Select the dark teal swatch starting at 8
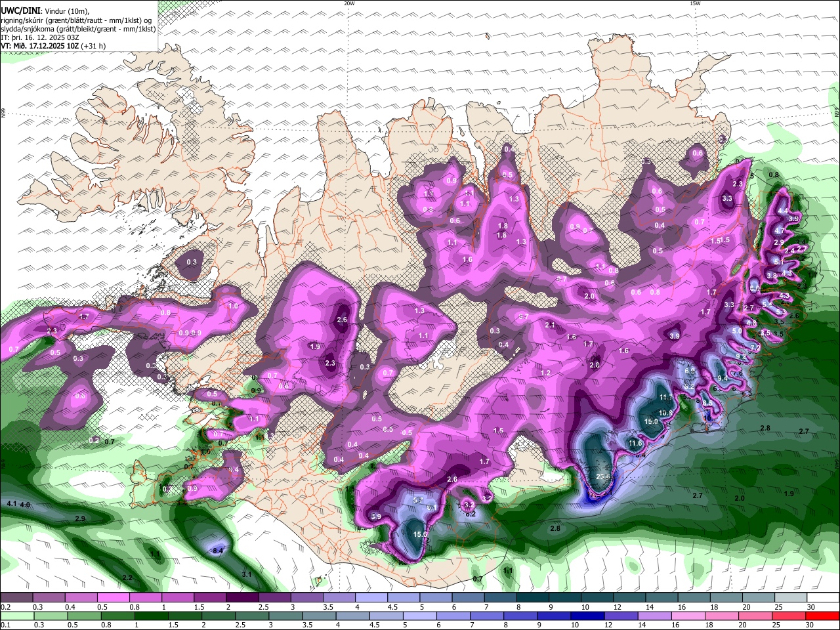Screen dimensions: 840x630 click(x=532, y=598)
